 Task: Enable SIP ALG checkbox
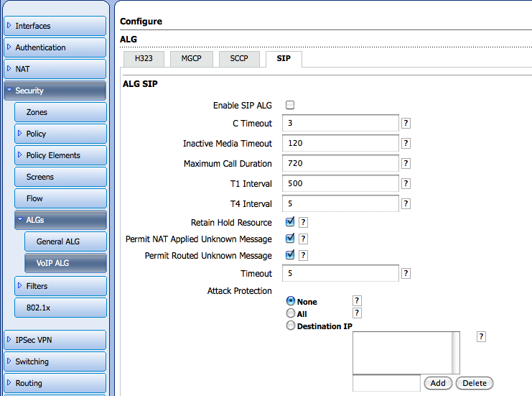[x=290, y=105]
